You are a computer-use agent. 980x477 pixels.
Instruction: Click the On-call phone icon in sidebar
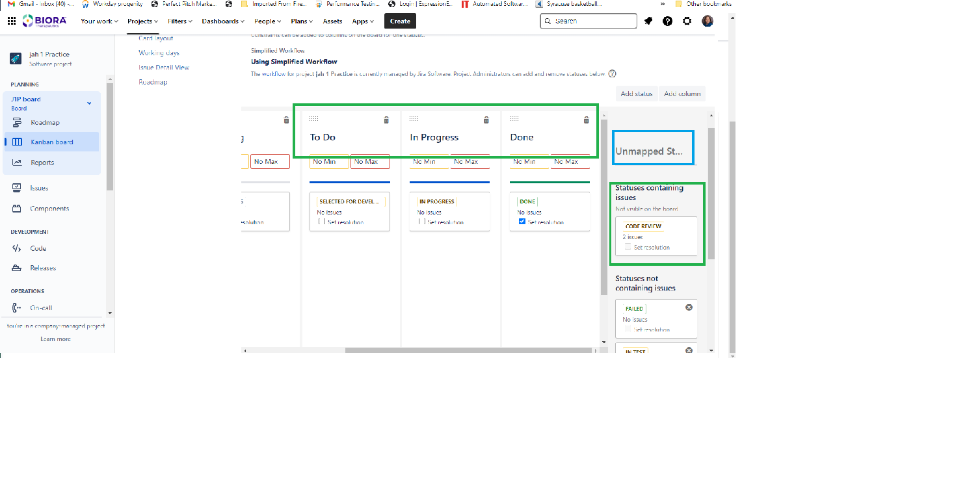pos(17,308)
